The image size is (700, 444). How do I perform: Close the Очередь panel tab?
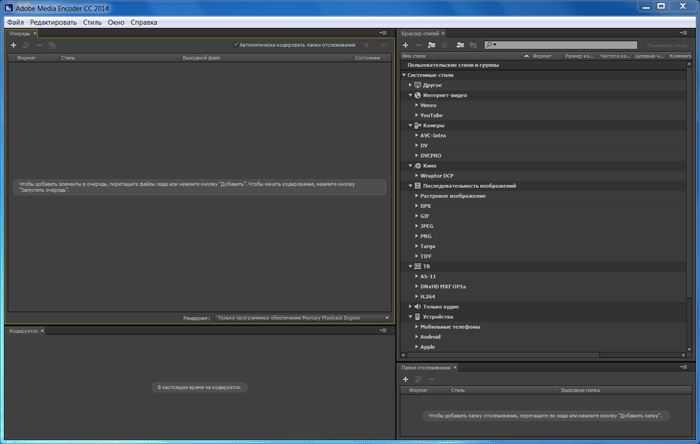click(35, 33)
